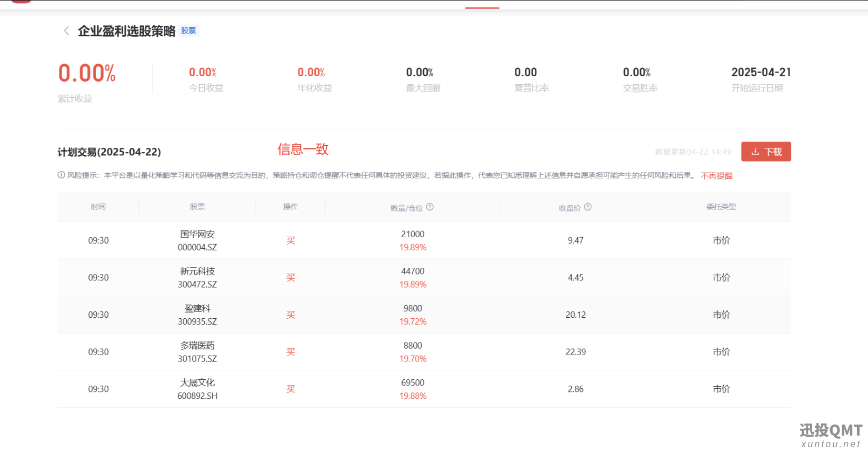Viewport: 868px width, 454px height.
Task: Click the 迅投QMT watermark logo
Action: [831, 436]
